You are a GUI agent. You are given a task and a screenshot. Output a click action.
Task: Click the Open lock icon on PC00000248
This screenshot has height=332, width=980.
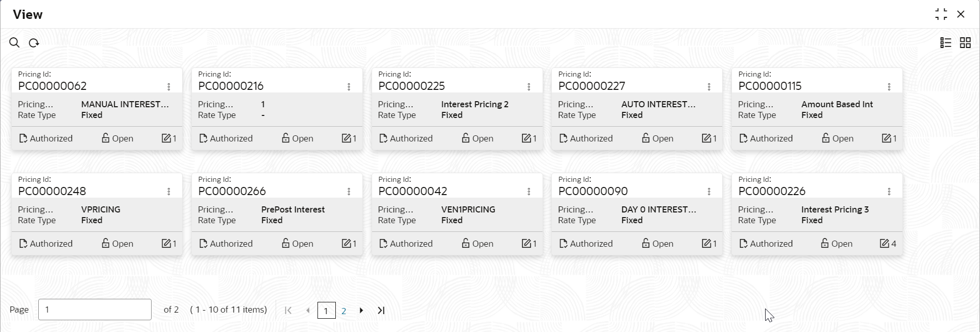[106, 243]
